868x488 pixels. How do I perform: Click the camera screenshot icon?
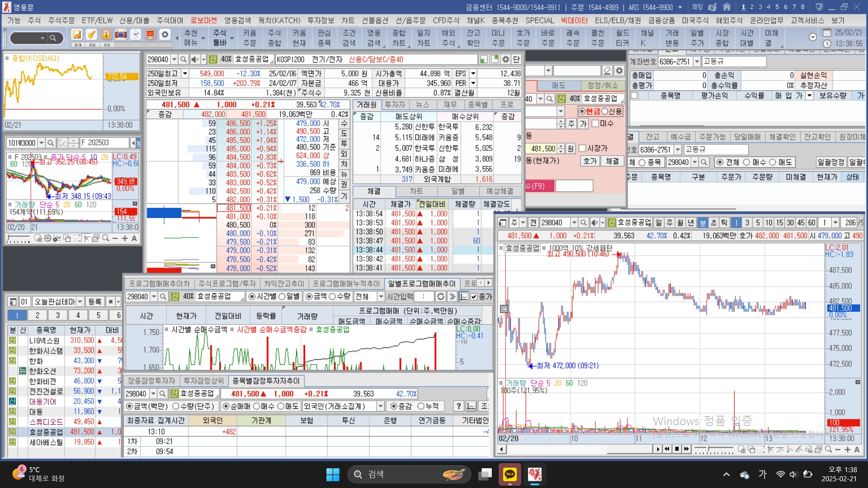tap(121, 35)
